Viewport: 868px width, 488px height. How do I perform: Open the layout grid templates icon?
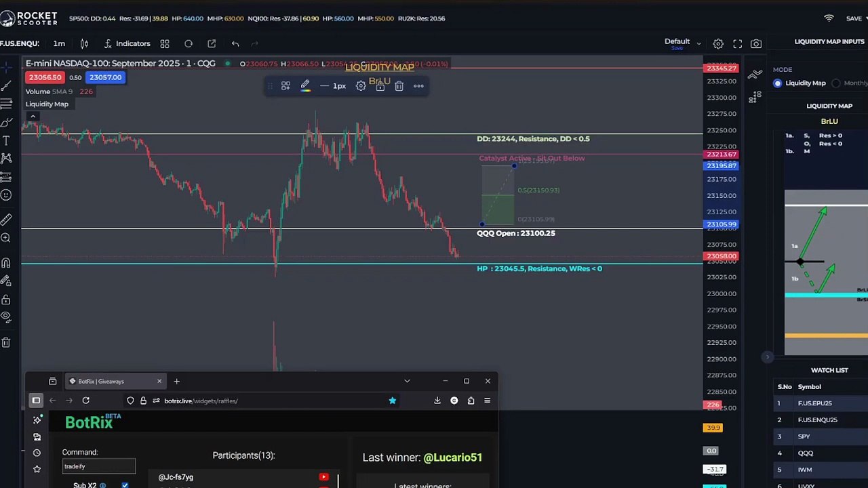[x=165, y=43]
